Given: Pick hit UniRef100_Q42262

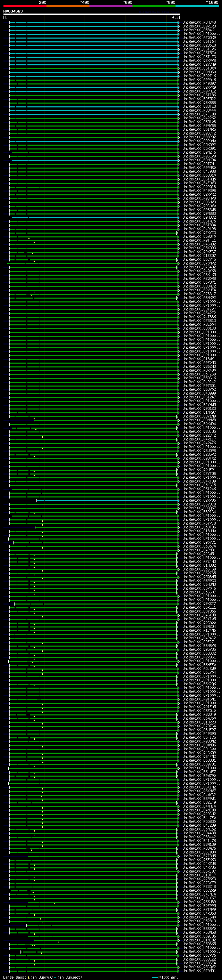Looking at the screenshot, I should pyautogui.click(x=199, y=118).
